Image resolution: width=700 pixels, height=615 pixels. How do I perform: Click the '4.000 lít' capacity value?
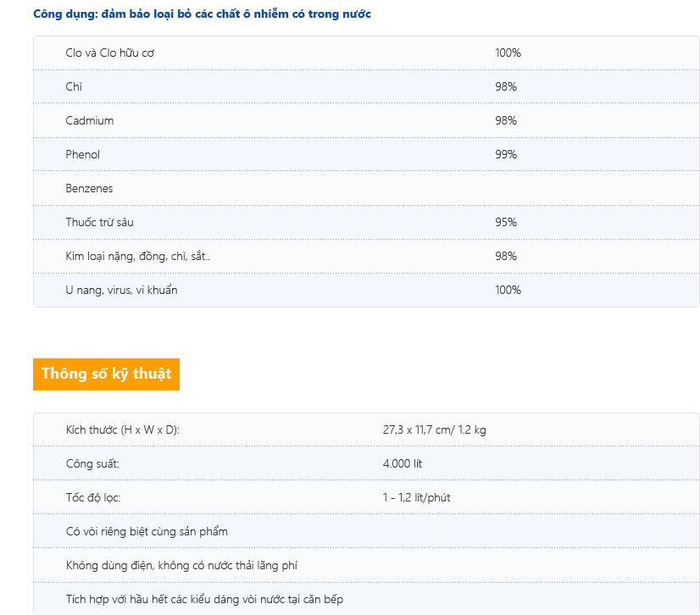[402, 463]
